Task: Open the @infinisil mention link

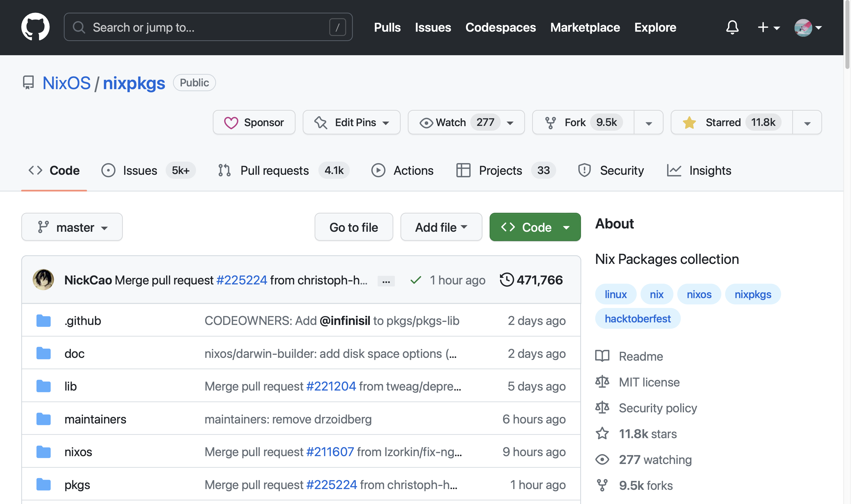Action: click(x=345, y=321)
